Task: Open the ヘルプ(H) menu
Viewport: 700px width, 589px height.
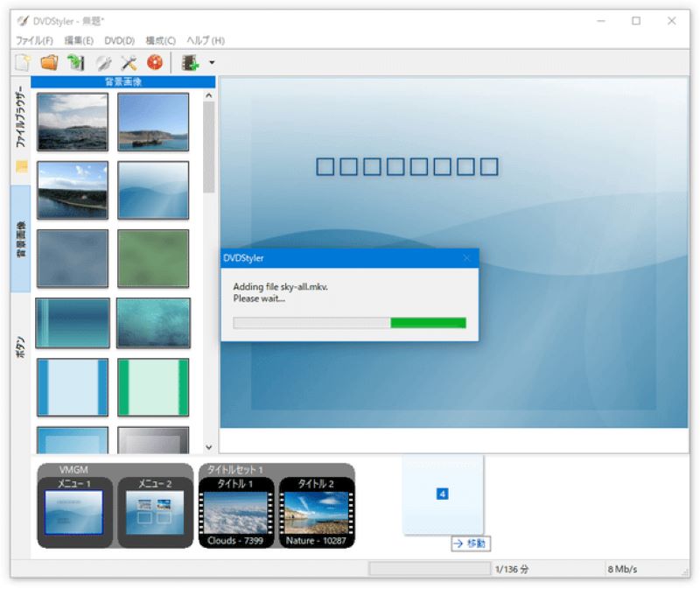Action: 204,39
